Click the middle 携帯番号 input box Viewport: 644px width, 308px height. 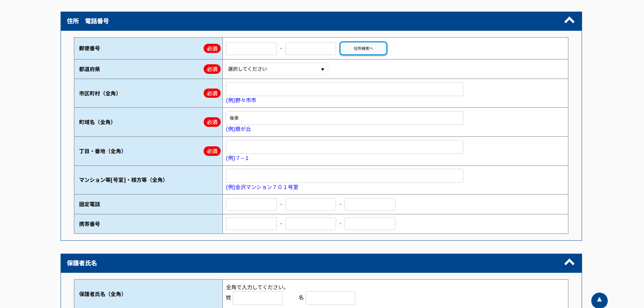coord(310,224)
